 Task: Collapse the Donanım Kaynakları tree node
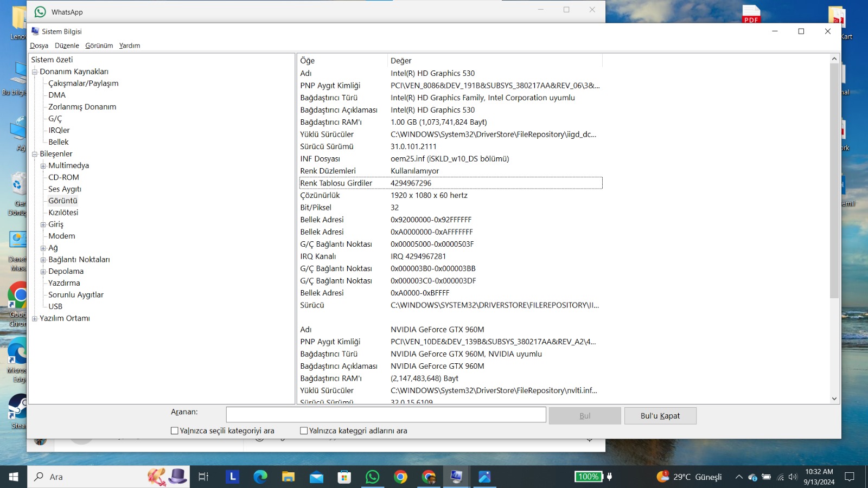tap(35, 72)
